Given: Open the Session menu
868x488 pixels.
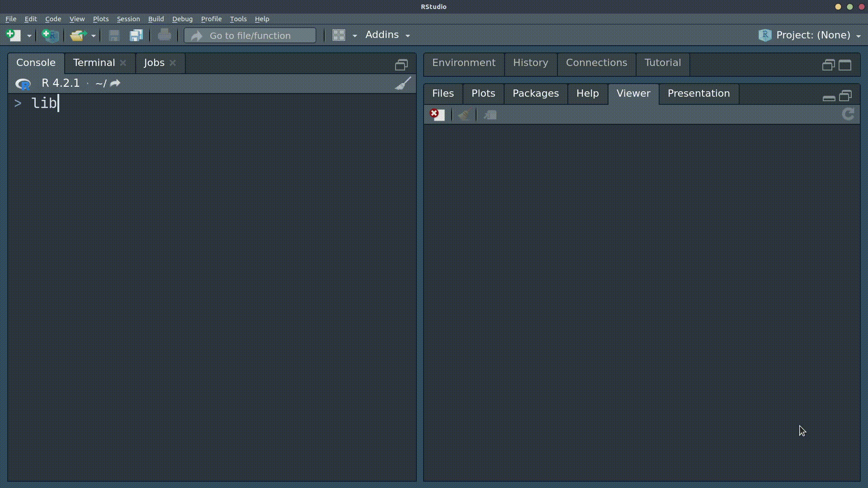Looking at the screenshot, I should point(128,19).
